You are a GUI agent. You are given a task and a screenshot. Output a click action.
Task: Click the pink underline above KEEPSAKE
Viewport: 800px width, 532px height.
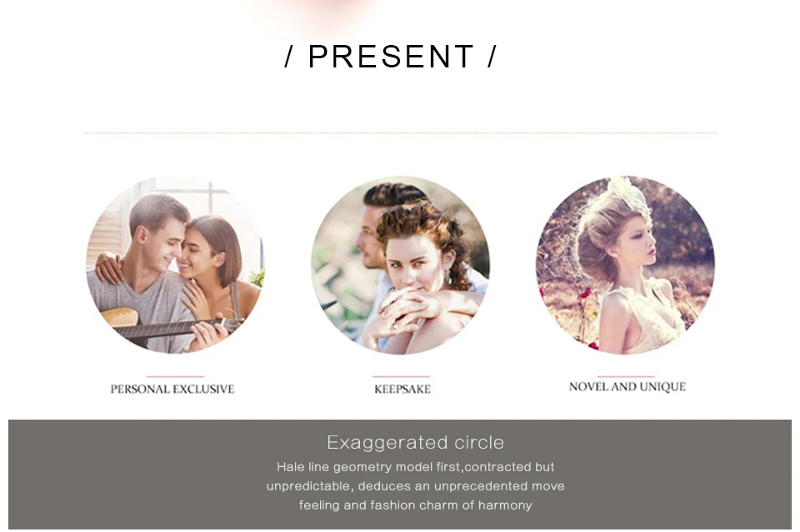click(401, 376)
